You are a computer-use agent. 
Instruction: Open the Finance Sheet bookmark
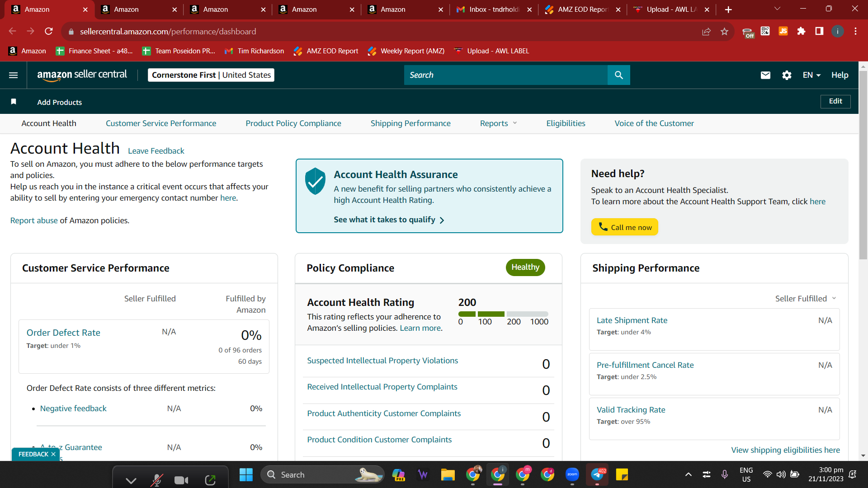coord(94,51)
